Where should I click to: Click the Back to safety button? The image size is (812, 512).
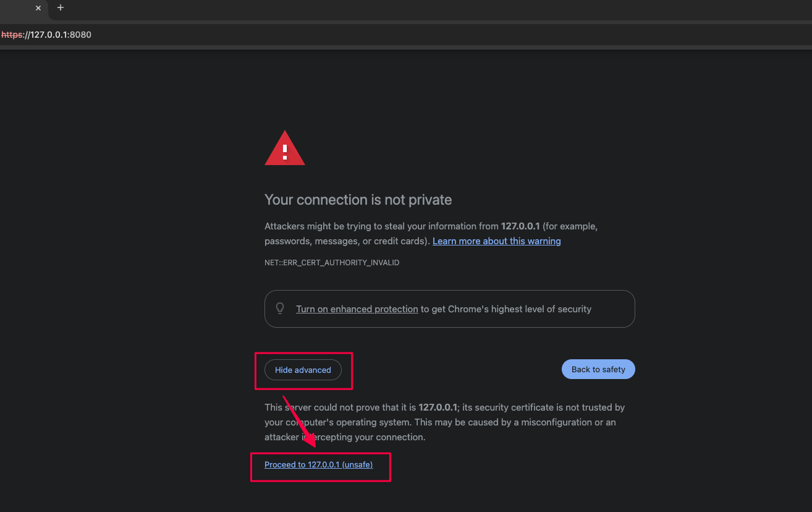[x=598, y=369]
